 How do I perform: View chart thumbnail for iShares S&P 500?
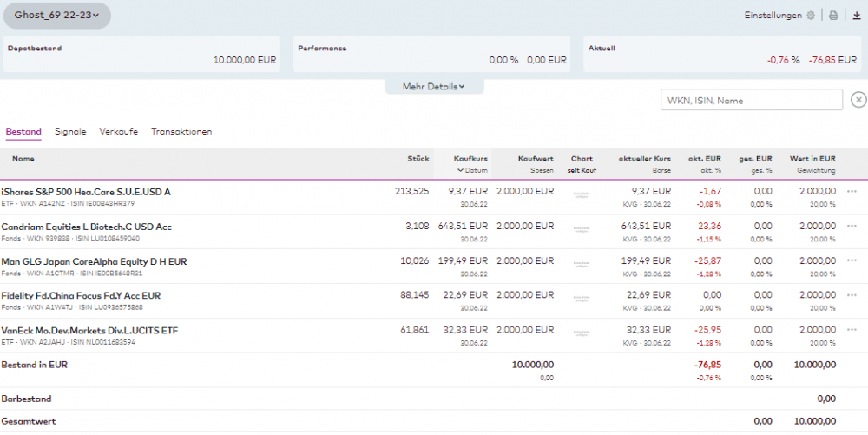click(x=582, y=194)
